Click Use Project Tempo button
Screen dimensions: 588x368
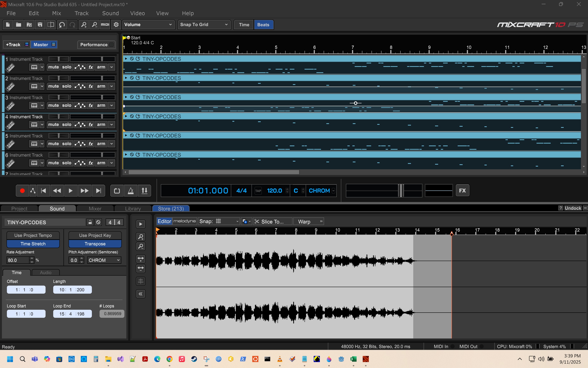(33, 235)
